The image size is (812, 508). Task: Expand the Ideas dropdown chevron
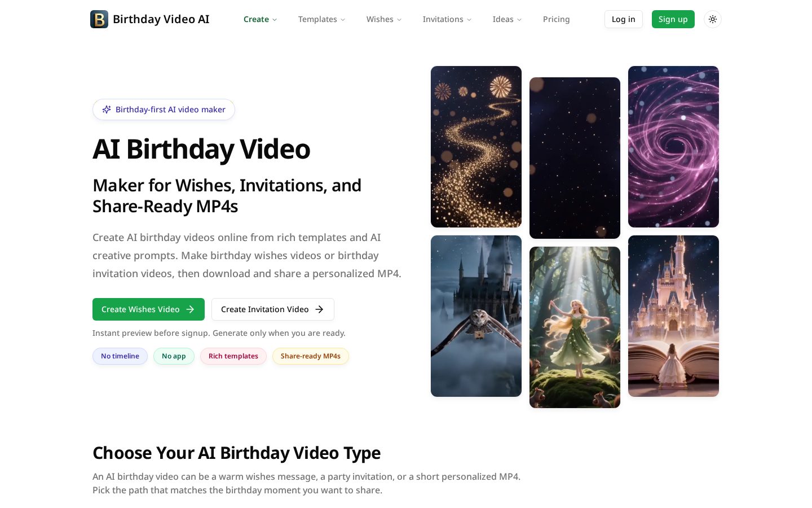point(519,20)
